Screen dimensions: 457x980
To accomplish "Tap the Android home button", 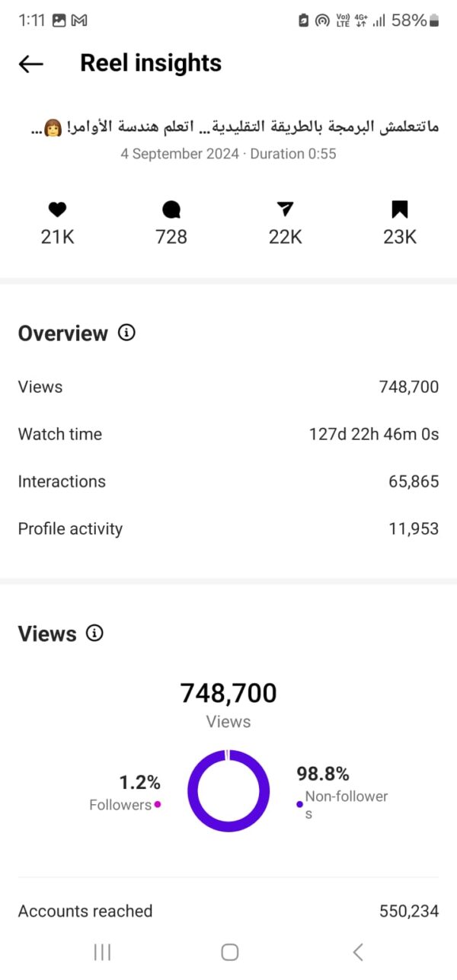I will tap(229, 952).
